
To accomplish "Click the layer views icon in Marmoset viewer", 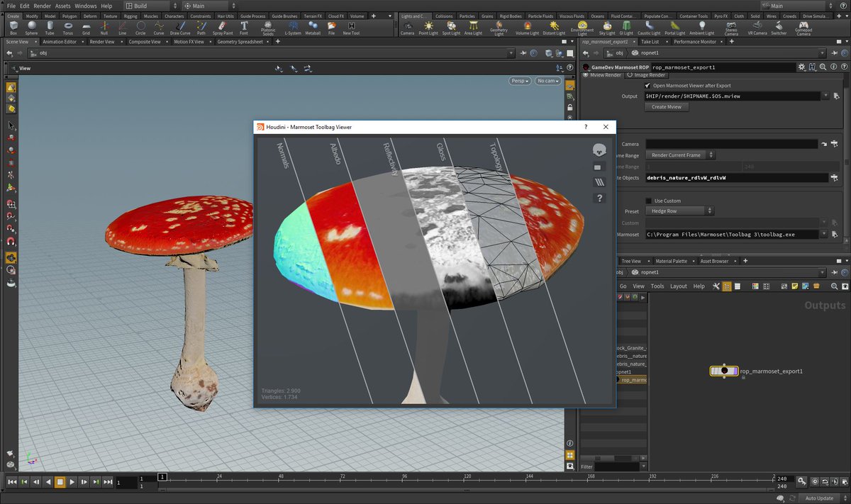I will coord(599,182).
